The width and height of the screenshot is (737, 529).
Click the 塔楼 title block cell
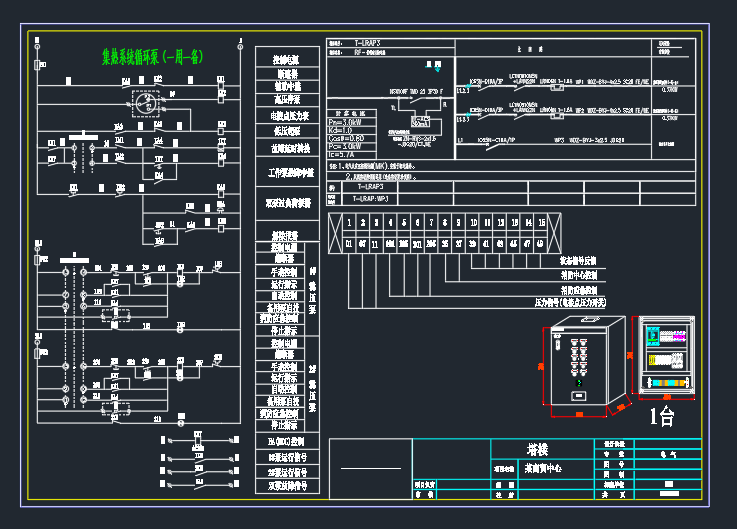(x=538, y=450)
